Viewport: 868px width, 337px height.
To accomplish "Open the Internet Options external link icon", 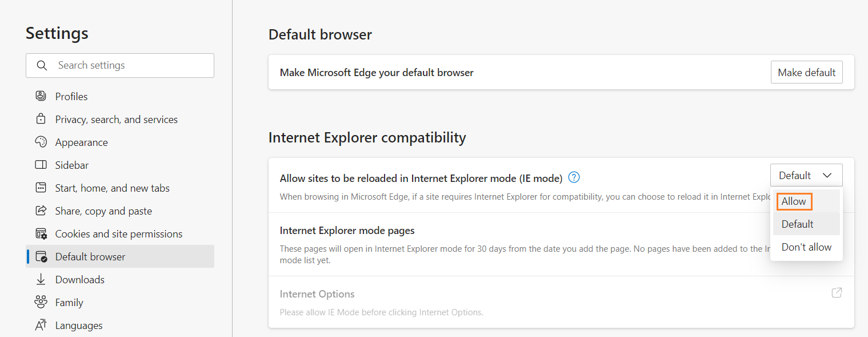I will click(x=837, y=293).
